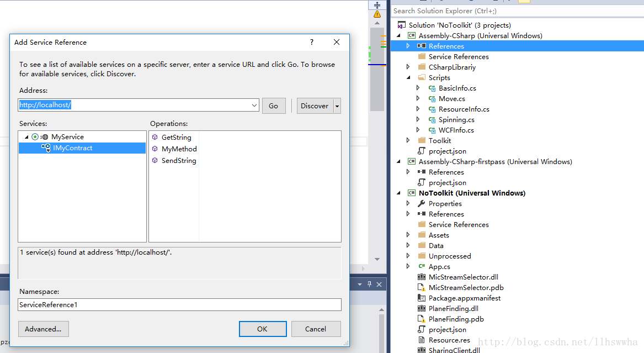This screenshot has height=353, width=644.
Task: Click project.json icon under Assembly-CSharp
Action: pyautogui.click(x=422, y=151)
